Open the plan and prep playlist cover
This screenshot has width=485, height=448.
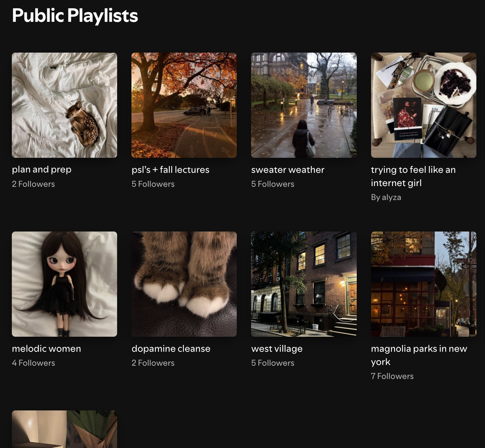point(64,105)
